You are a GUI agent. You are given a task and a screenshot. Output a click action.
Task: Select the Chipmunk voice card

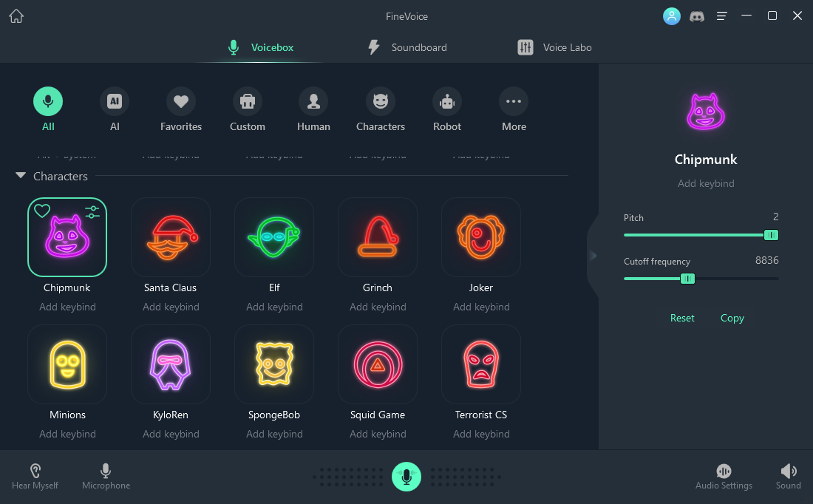pyautogui.click(x=67, y=237)
